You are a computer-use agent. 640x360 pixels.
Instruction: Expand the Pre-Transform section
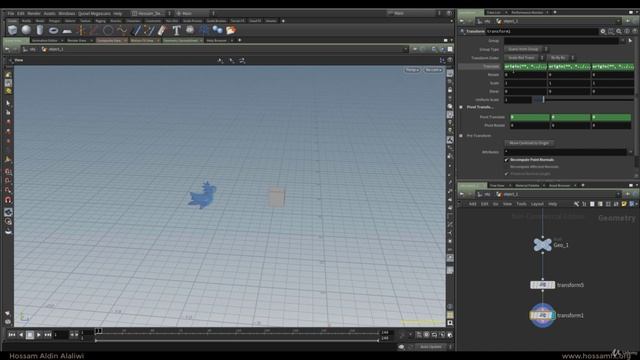point(461,136)
